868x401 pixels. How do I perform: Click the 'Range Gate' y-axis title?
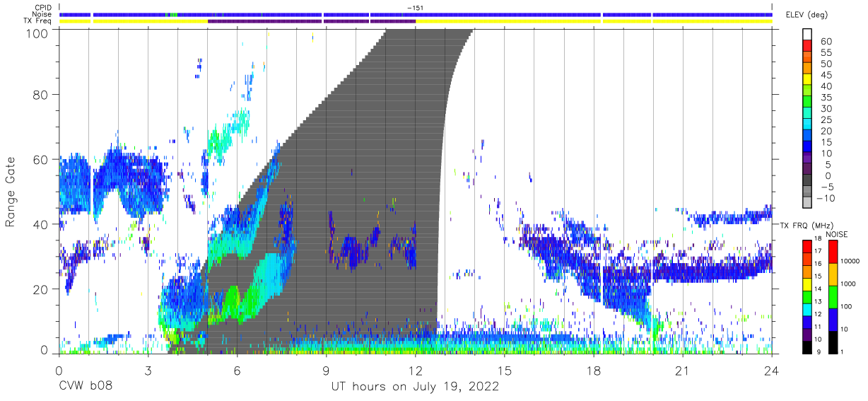tap(11, 192)
